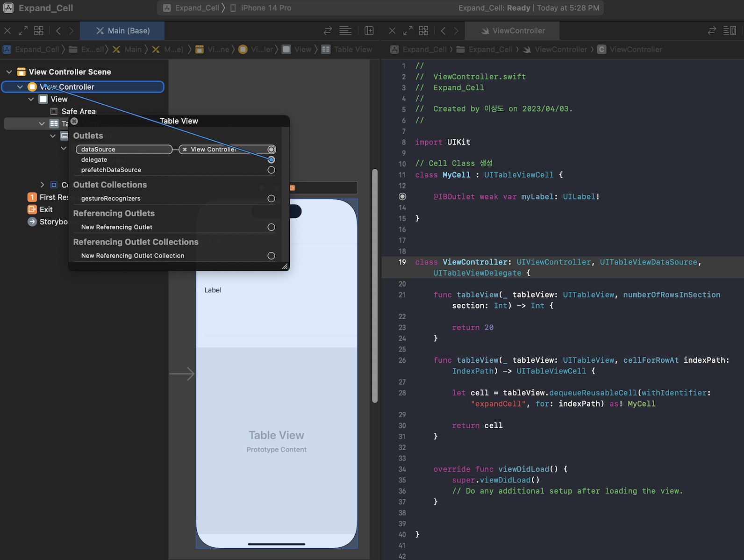Open the View breadcrumb in the storyboard jump bar
The height and width of the screenshot is (560, 744).
tap(297, 50)
